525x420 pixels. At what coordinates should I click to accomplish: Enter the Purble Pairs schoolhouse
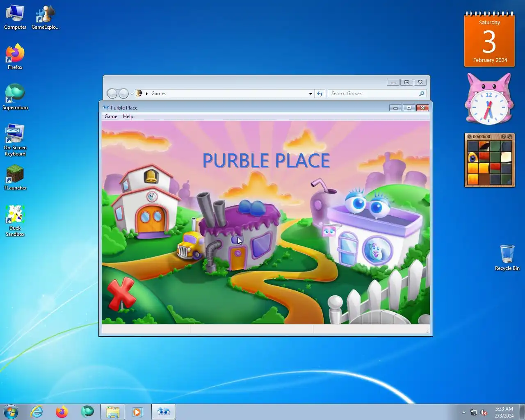[x=147, y=203]
